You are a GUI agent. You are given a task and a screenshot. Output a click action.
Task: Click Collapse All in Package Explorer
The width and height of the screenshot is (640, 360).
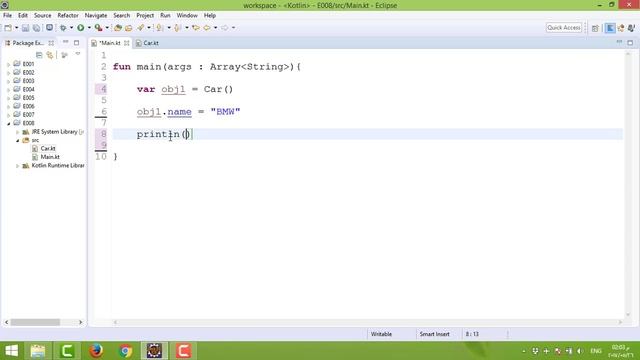pyautogui.click(x=39, y=55)
